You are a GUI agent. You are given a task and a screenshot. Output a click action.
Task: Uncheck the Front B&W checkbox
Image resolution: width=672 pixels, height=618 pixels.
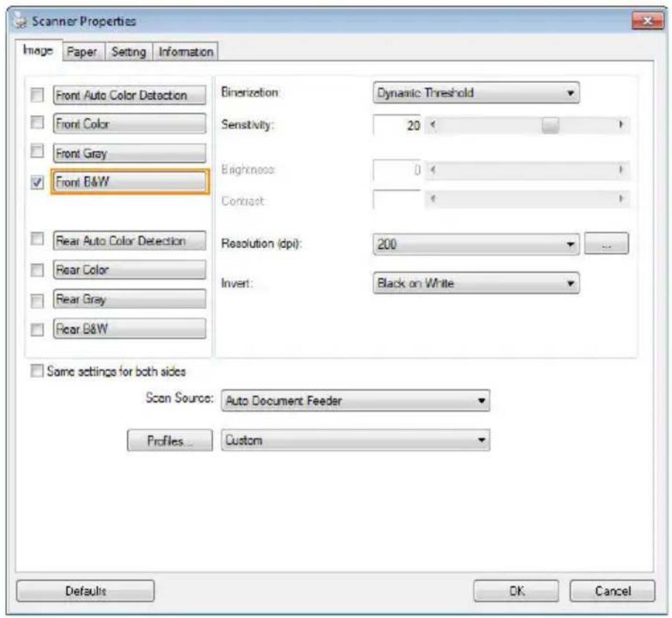[37, 182]
